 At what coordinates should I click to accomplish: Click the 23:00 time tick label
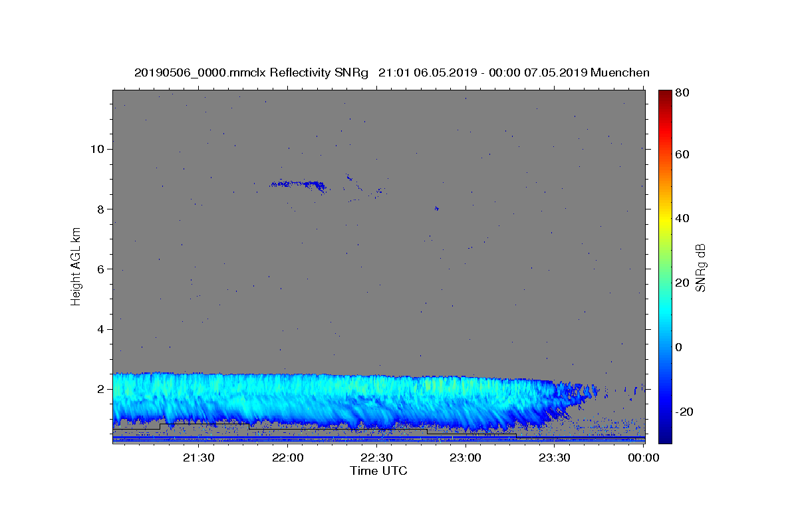click(x=465, y=458)
